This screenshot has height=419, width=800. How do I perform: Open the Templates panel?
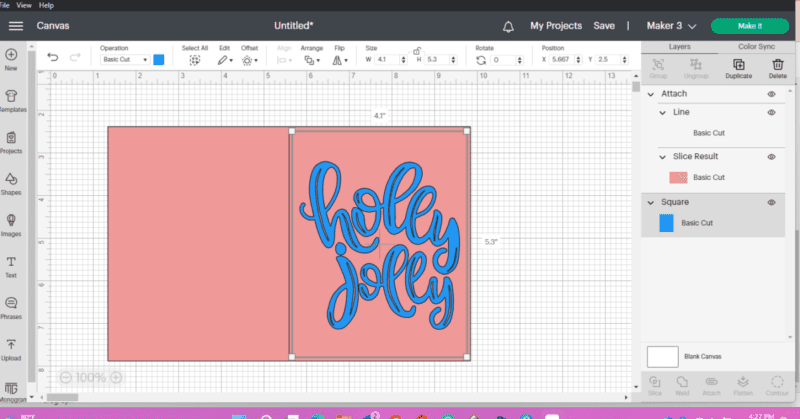coord(11,96)
